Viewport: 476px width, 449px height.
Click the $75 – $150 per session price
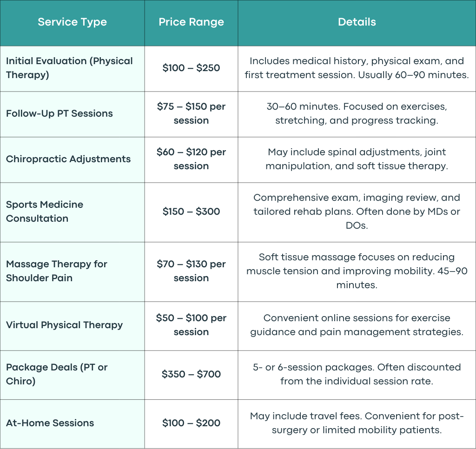[x=191, y=114]
